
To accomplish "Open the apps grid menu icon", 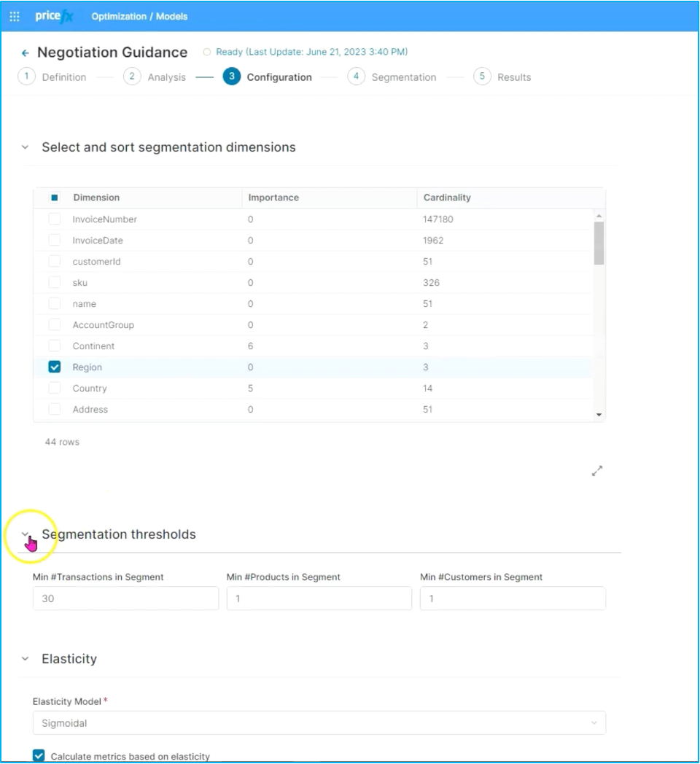I will [x=15, y=16].
